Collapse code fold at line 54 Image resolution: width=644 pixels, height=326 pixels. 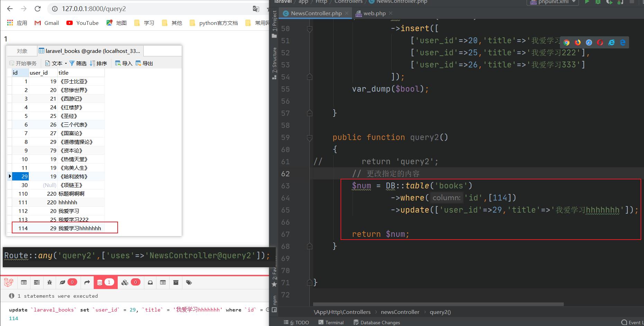click(x=310, y=77)
